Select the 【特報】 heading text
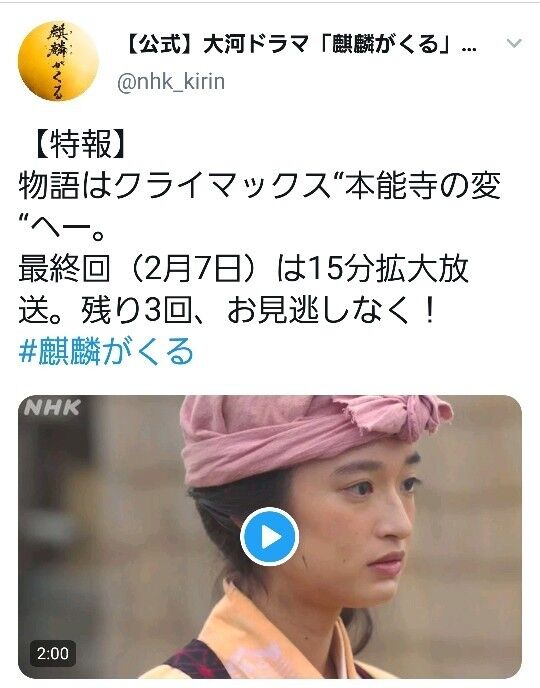This screenshot has height=688, width=540. pyautogui.click(x=79, y=144)
